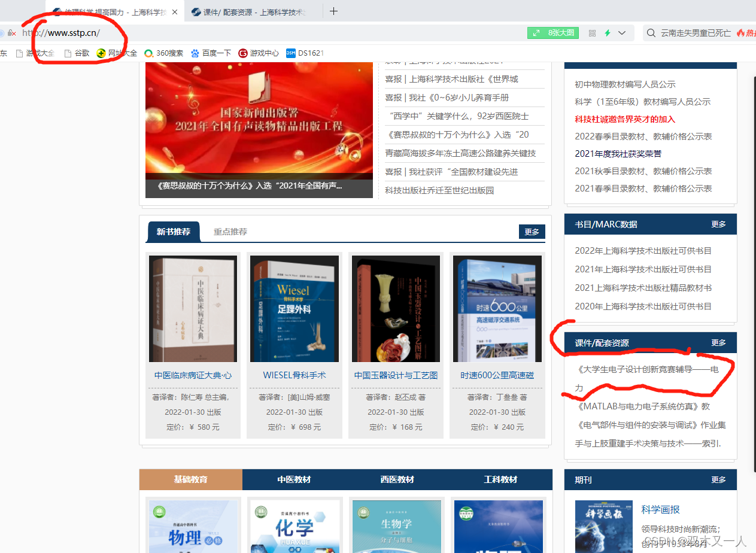The width and height of the screenshot is (756, 553).
Task: Open the QR code icon in the toolbar
Action: 591,33
